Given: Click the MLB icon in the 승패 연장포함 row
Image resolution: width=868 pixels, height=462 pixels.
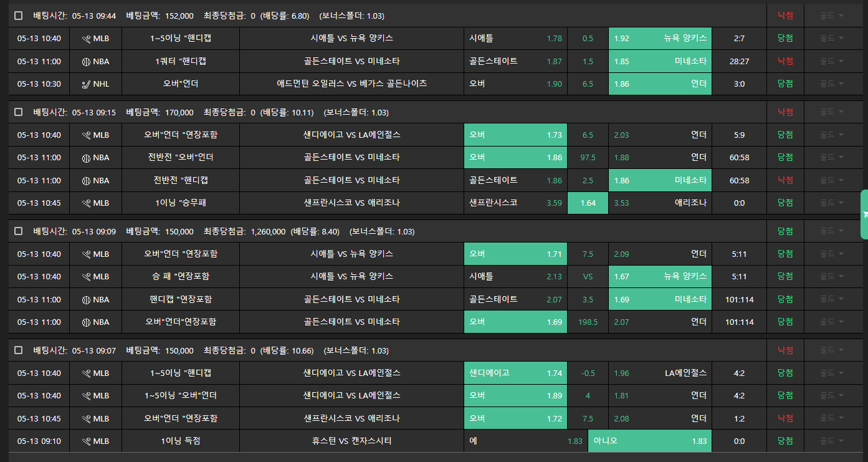Looking at the screenshot, I should coord(87,277).
